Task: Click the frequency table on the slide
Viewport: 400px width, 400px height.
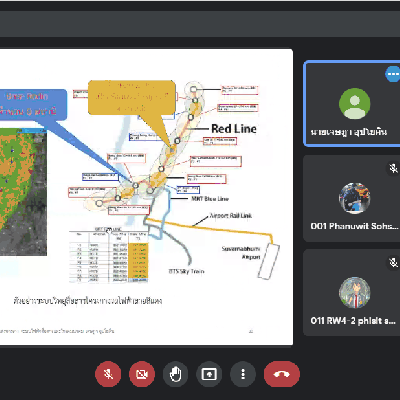Action: click(109, 255)
